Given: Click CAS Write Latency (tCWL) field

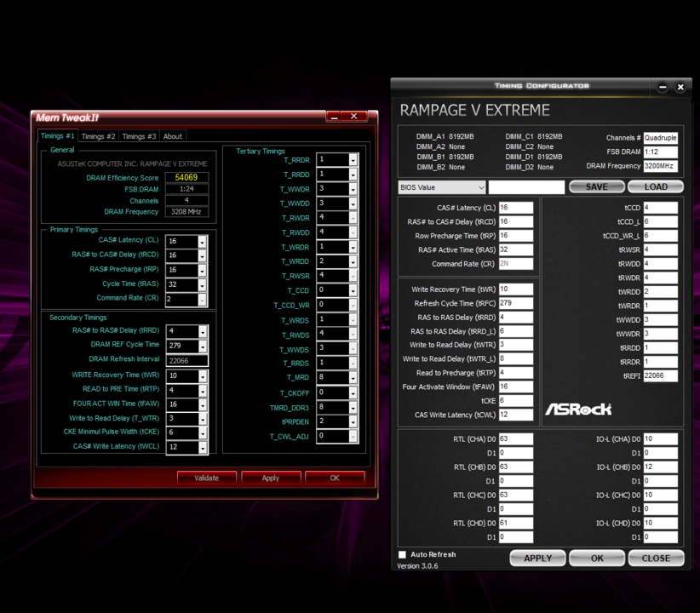Looking at the screenshot, I should (x=515, y=415).
